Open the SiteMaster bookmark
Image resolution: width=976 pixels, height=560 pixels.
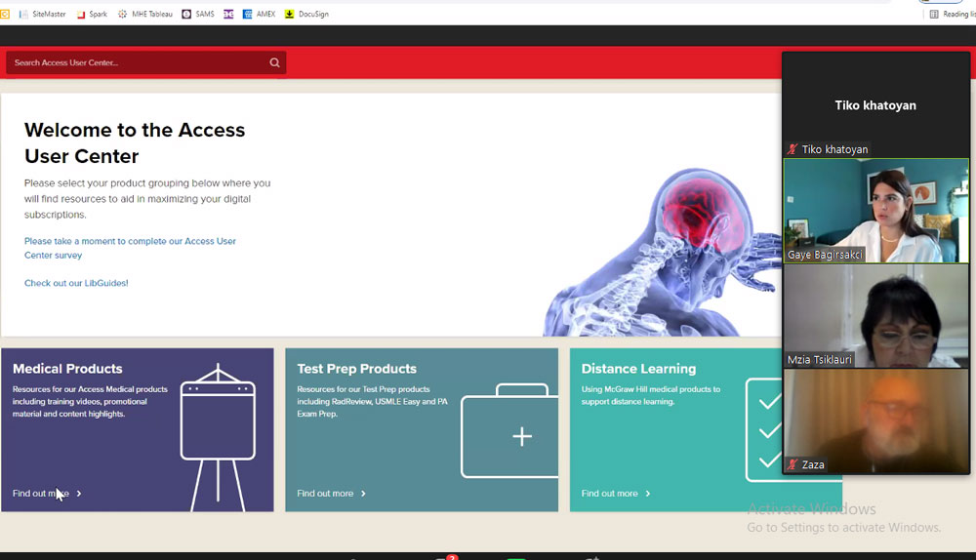point(43,14)
